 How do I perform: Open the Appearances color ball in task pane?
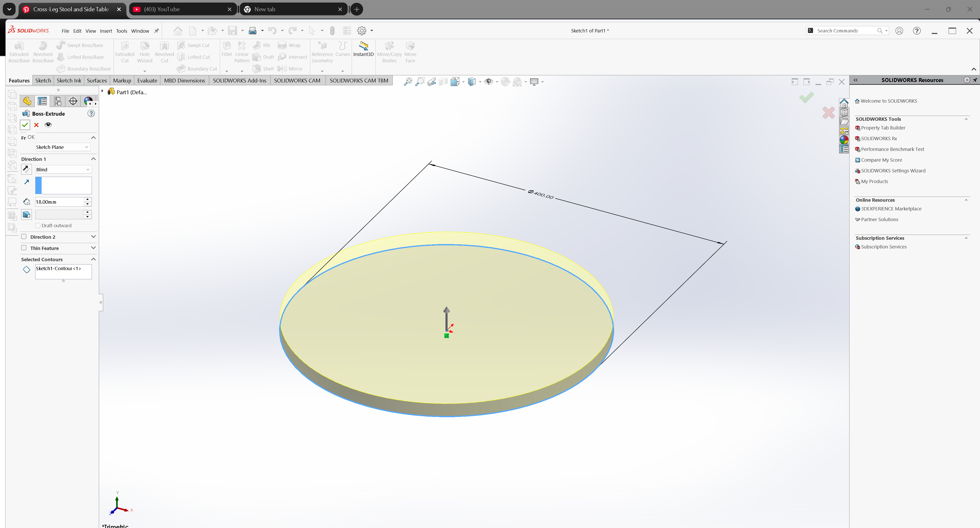click(844, 140)
